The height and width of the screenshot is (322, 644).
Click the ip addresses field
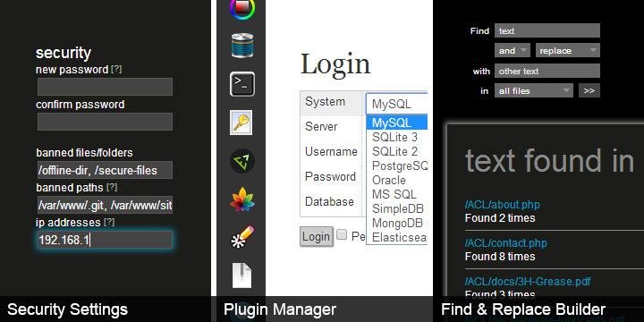point(105,240)
